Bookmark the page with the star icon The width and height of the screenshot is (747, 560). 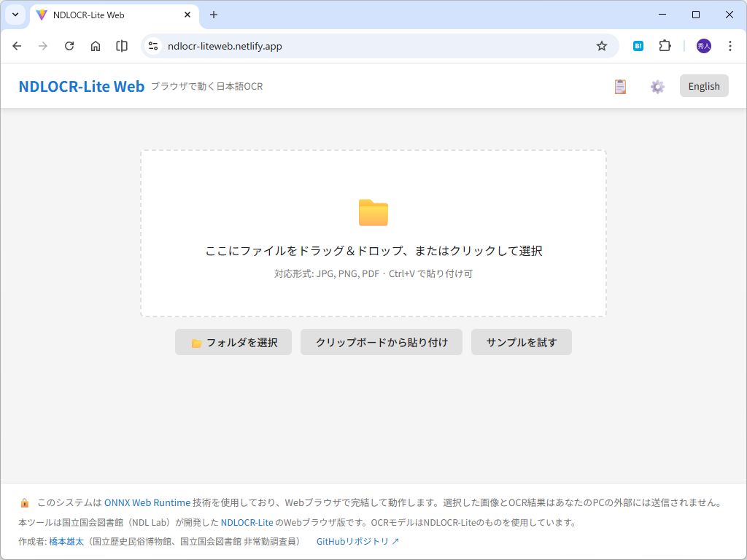coord(602,45)
